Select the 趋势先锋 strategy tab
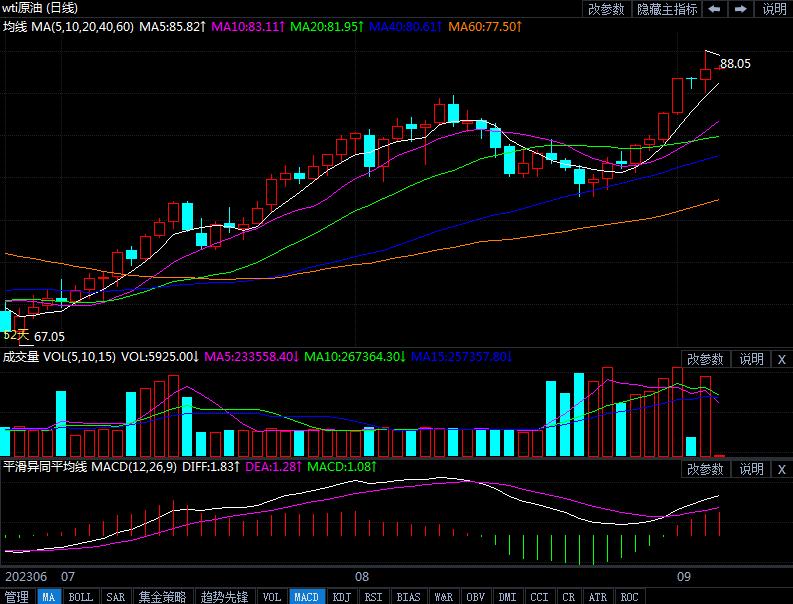The width and height of the screenshot is (793, 604). coord(224,597)
